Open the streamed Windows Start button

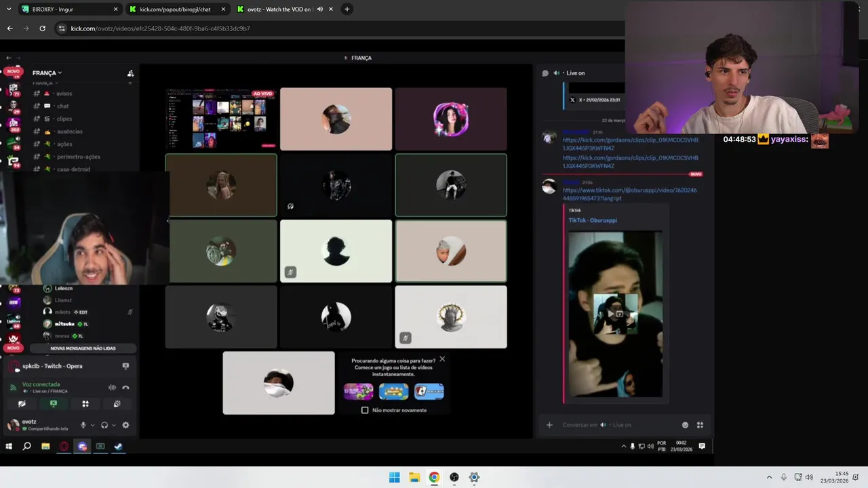(x=9, y=446)
